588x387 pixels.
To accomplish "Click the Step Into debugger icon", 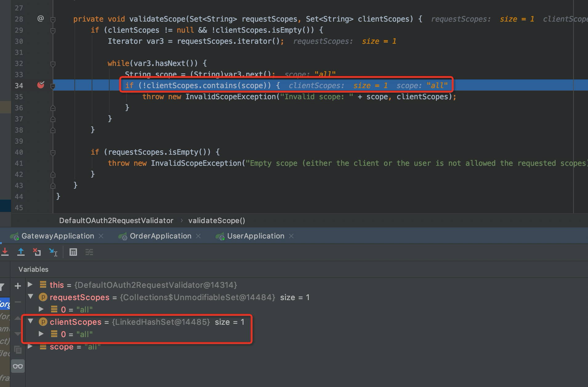I will [5, 252].
